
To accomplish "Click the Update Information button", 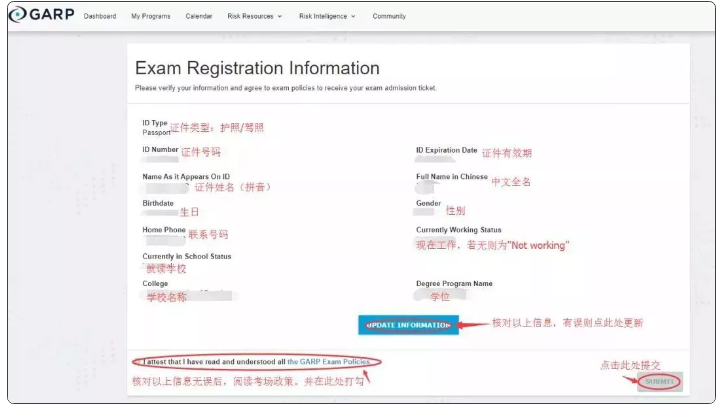I will pos(408,325).
